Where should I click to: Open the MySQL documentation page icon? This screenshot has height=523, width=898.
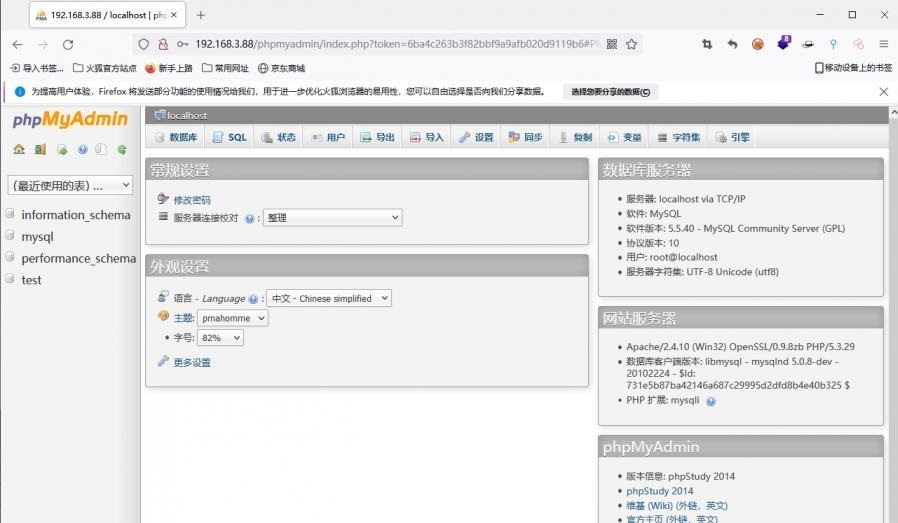pos(101,150)
